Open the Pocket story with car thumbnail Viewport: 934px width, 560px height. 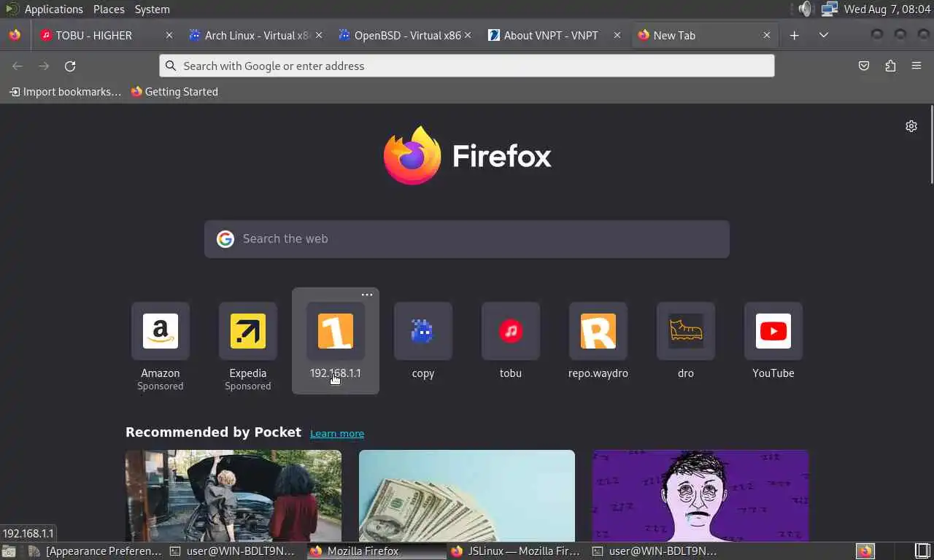(x=233, y=496)
